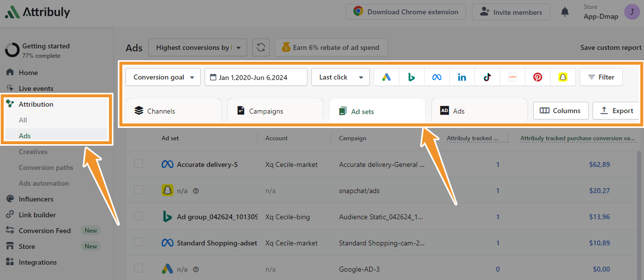Filter by LinkedIn platform icon
Screen dimensions: 644x280
coord(462,77)
